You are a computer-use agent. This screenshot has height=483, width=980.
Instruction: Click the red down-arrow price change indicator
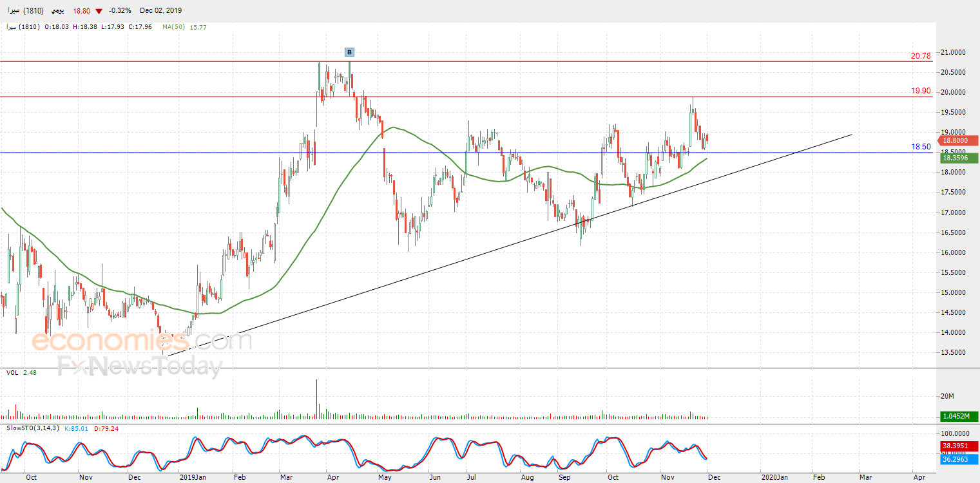[x=99, y=11]
